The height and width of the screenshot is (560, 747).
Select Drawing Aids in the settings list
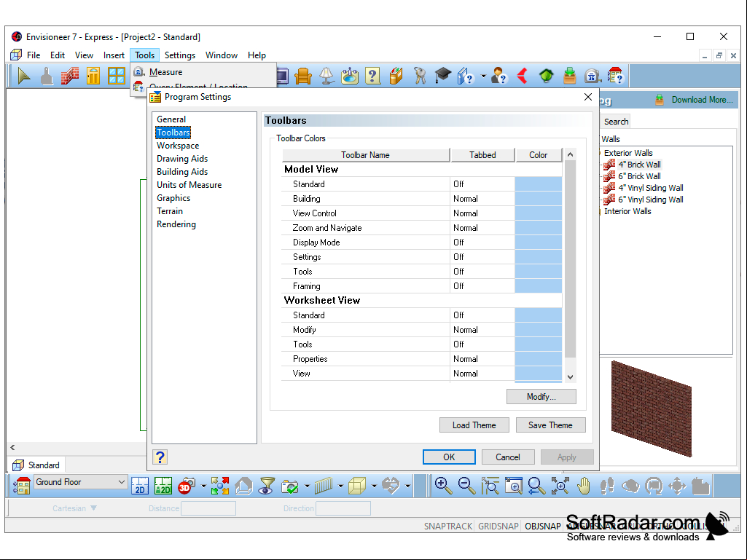[x=182, y=159]
